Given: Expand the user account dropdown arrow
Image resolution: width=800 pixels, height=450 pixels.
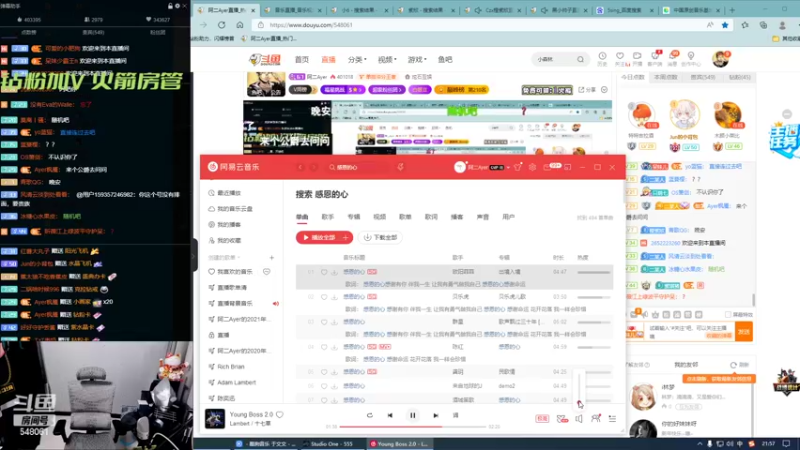Looking at the screenshot, I should pyautogui.click(x=508, y=168).
